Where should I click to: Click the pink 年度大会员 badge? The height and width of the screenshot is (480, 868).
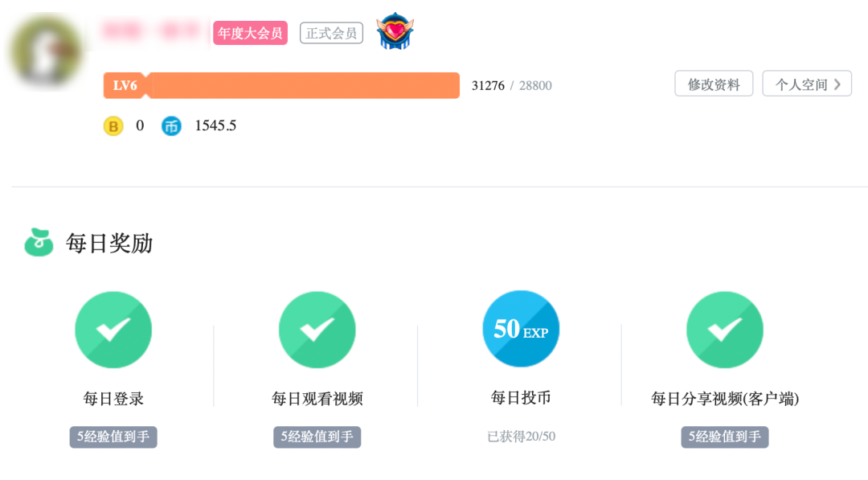[250, 33]
